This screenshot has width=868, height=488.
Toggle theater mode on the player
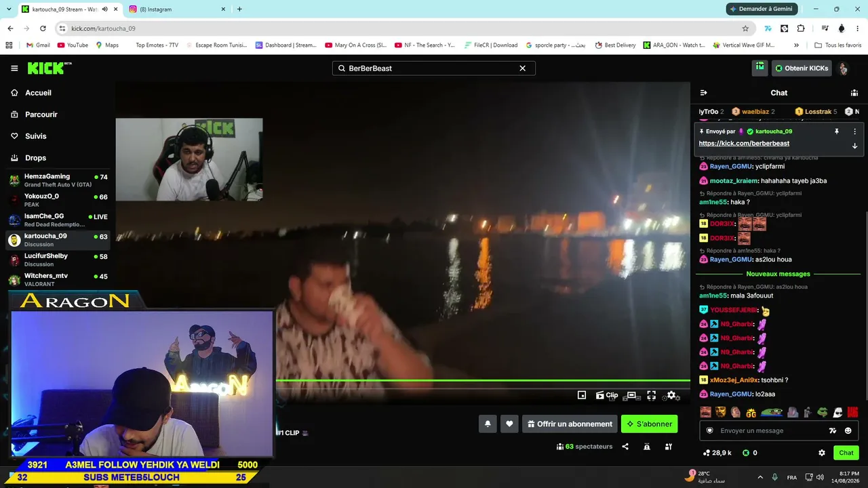coord(631,395)
